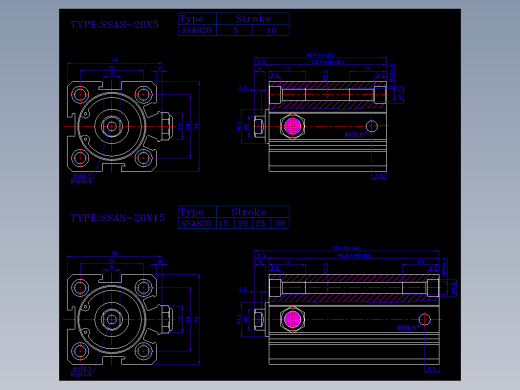Select stroke value '20' in the table
The height and width of the screenshot is (390, 520).
(x=243, y=223)
